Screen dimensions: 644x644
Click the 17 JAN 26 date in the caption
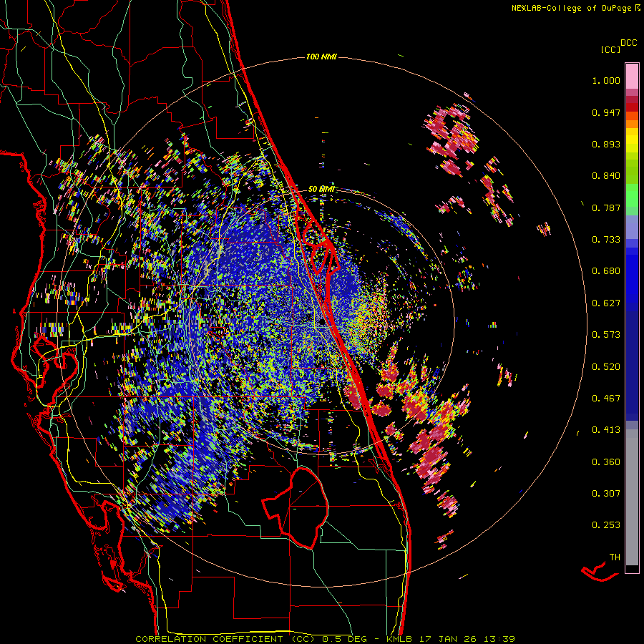point(449,639)
